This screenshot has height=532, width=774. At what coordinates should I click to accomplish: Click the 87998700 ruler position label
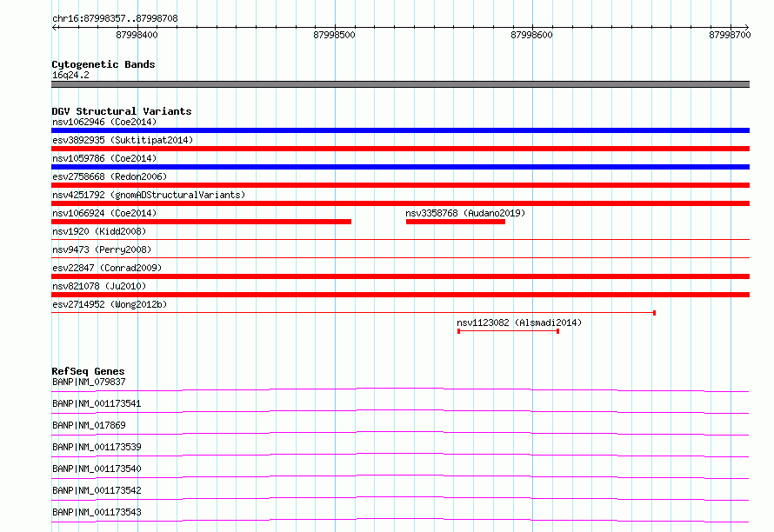pyautogui.click(x=730, y=35)
